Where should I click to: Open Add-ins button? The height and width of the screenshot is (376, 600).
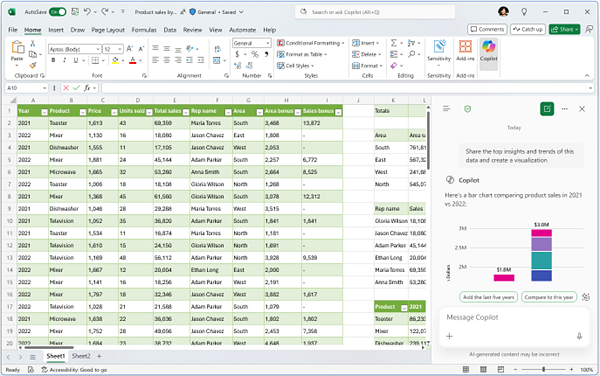click(465, 50)
